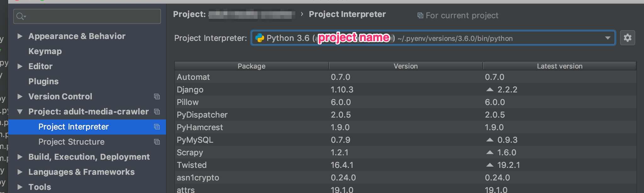This screenshot has height=193, width=644.
Task: Select the PyHamcrest package row
Action: (405, 127)
